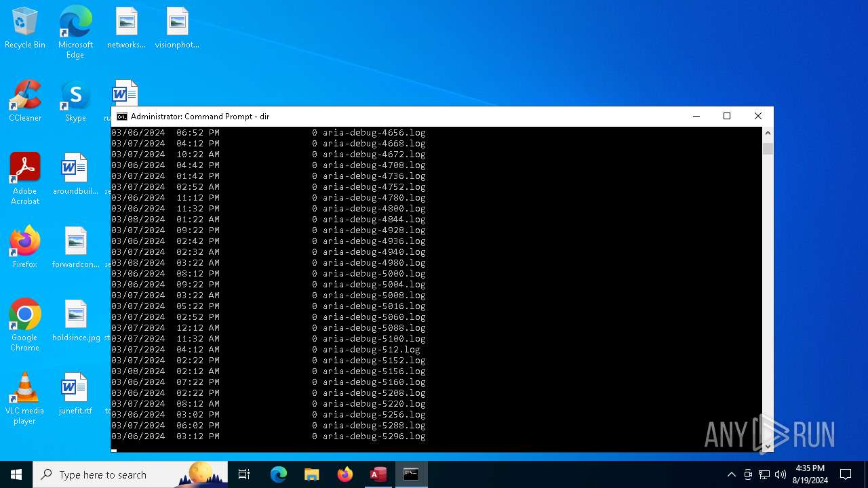Open File Explorer from the taskbar

pos(311,474)
